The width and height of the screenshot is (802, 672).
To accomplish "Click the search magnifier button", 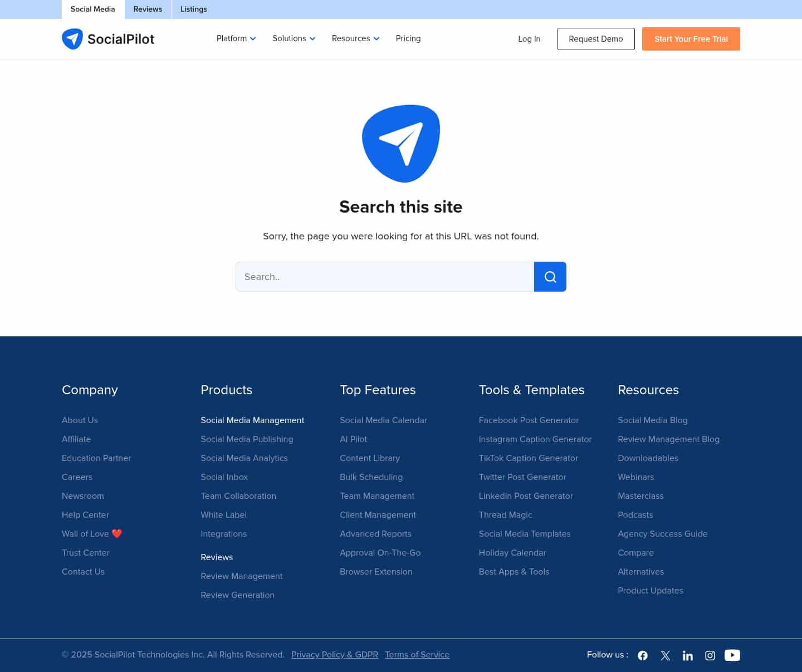I will (550, 277).
